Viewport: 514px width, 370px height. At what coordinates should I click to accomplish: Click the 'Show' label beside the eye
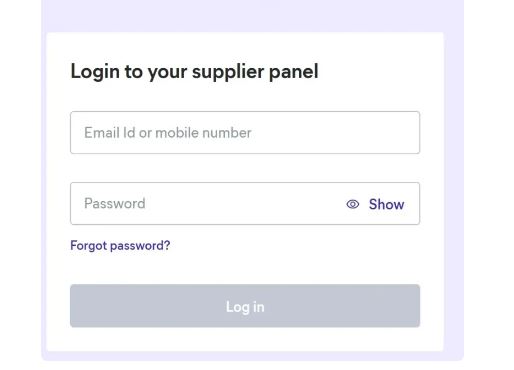(x=386, y=204)
